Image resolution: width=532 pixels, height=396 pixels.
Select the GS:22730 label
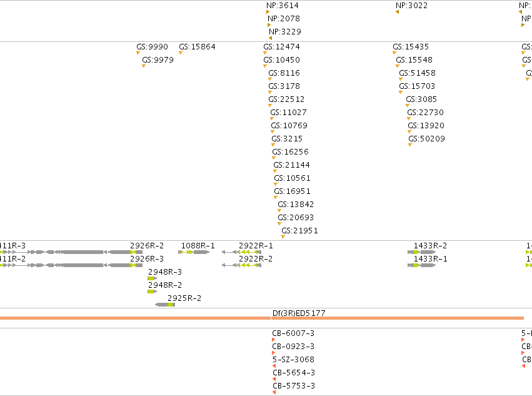426,113
